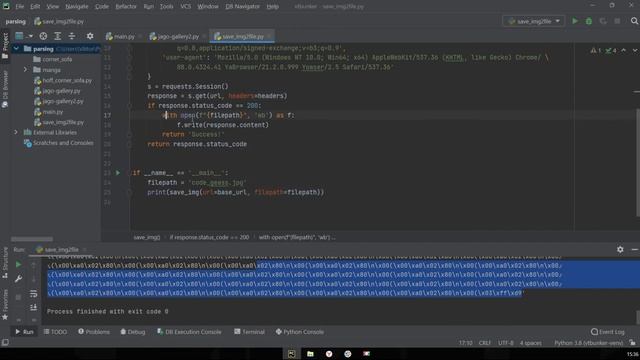The image size is (640, 360).
Task: Open the Terminal tool window
Action: point(249,332)
